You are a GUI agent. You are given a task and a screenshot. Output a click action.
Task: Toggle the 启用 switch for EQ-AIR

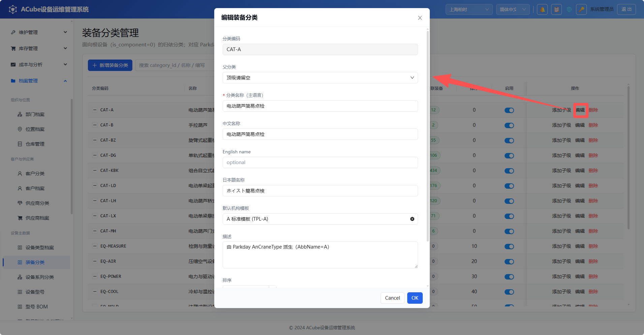click(x=509, y=262)
